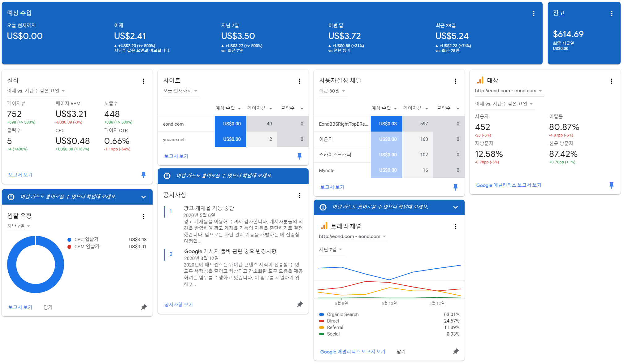
Task: Select eond.com row in 사이트 table
Action: click(x=233, y=124)
